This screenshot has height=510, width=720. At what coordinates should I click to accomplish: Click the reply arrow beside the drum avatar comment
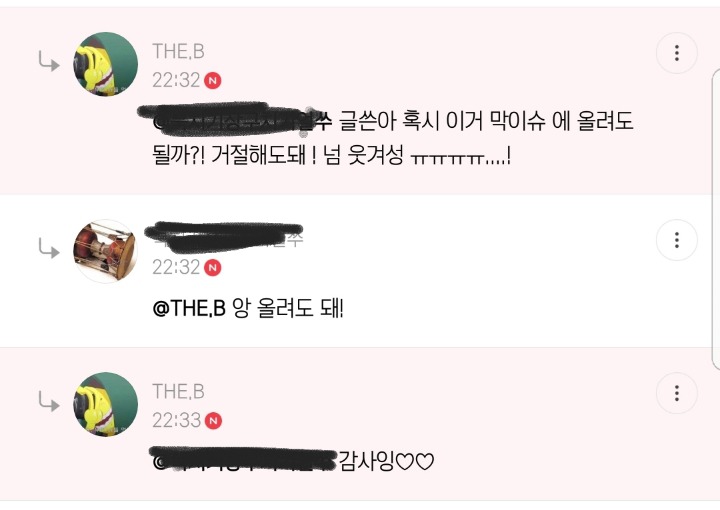click(x=49, y=248)
